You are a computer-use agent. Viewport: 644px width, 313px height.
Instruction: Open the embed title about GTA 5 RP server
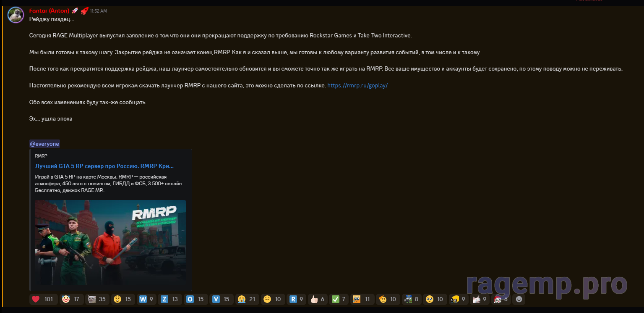tap(104, 166)
